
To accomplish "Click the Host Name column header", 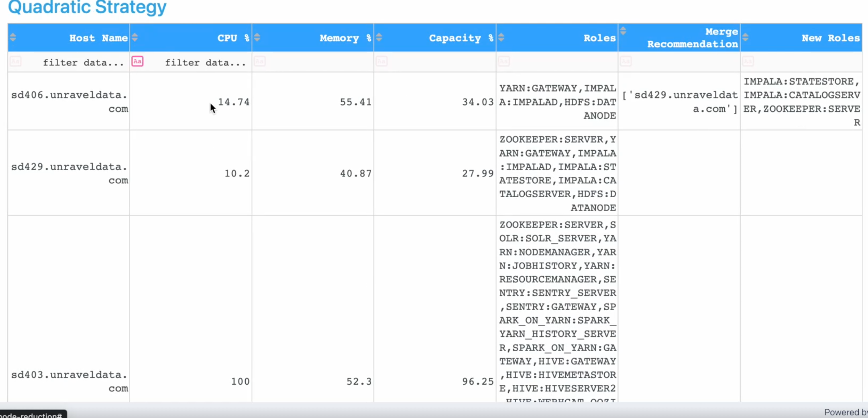I will pyautogui.click(x=69, y=38).
